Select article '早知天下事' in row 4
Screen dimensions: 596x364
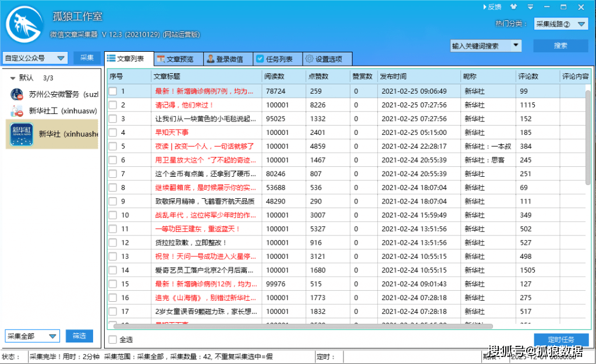coord(172,133)
